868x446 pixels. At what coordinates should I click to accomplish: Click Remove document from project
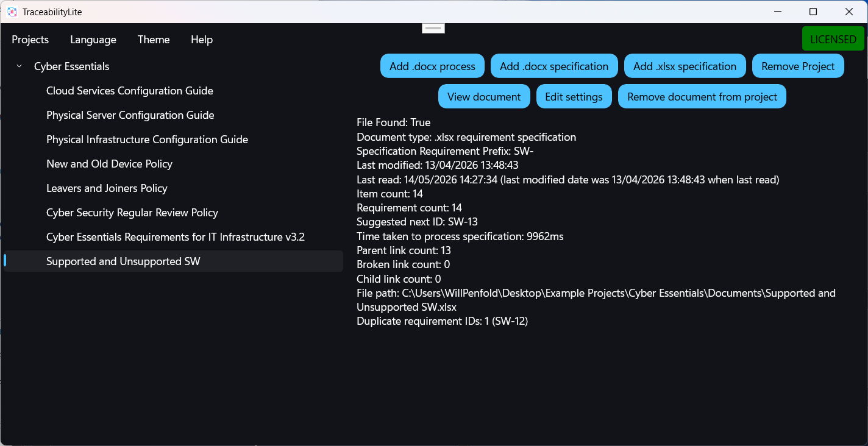coord(702,97)
